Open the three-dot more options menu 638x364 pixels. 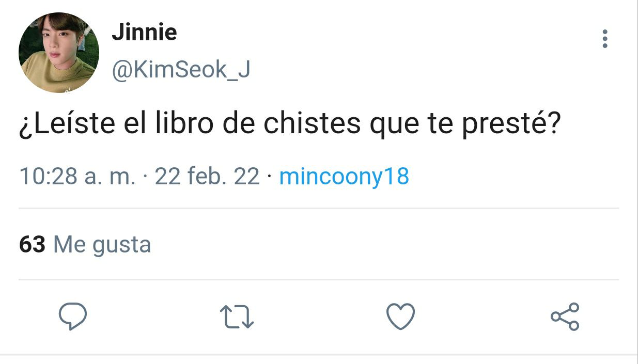click(605, 39)
